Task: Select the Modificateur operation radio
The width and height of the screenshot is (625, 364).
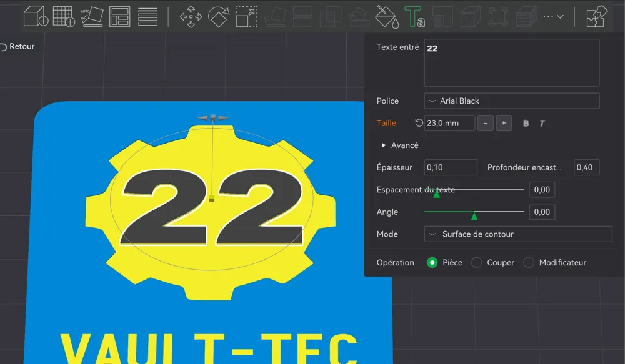Action: (529, 262)
